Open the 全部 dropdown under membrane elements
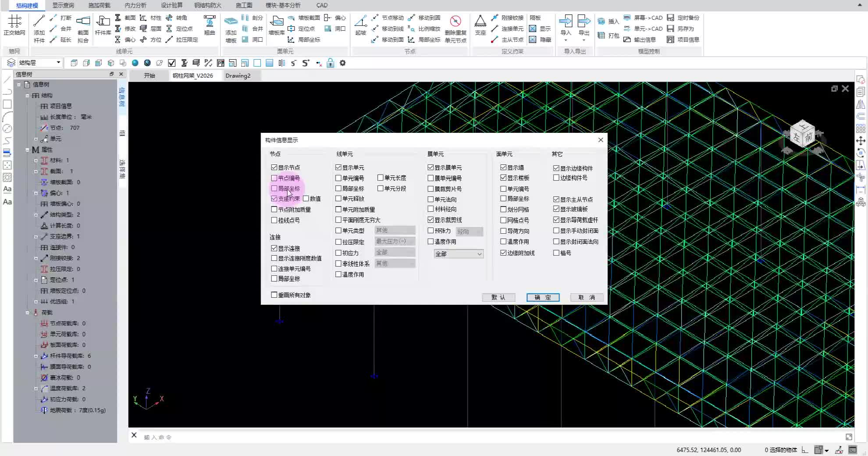Screen dimensions: 868x456 click(x=459, y=254)
